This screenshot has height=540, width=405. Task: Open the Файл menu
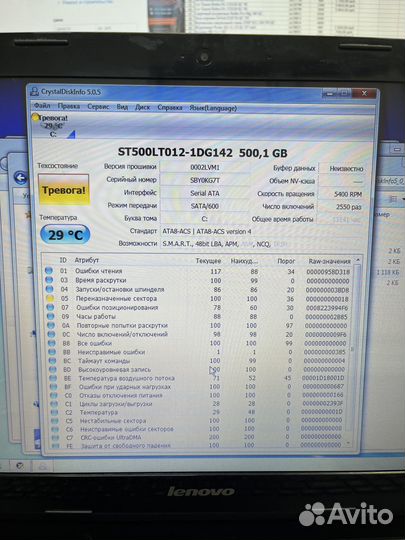[42, 106]
